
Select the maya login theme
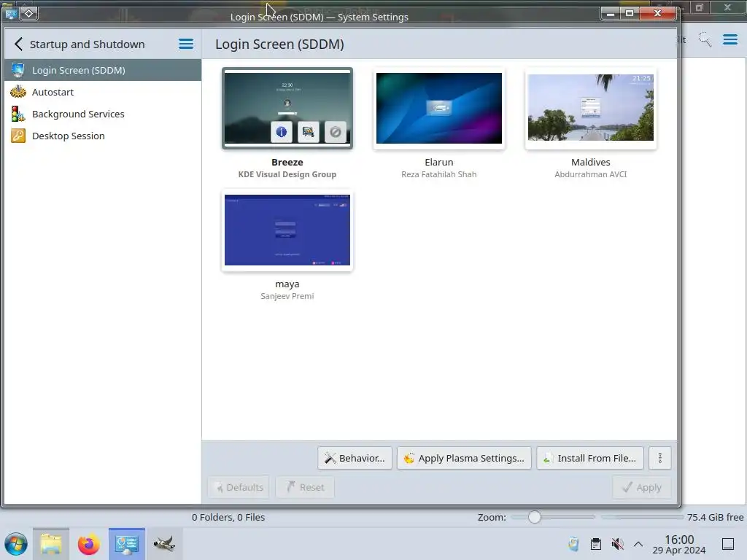[287, 230]
